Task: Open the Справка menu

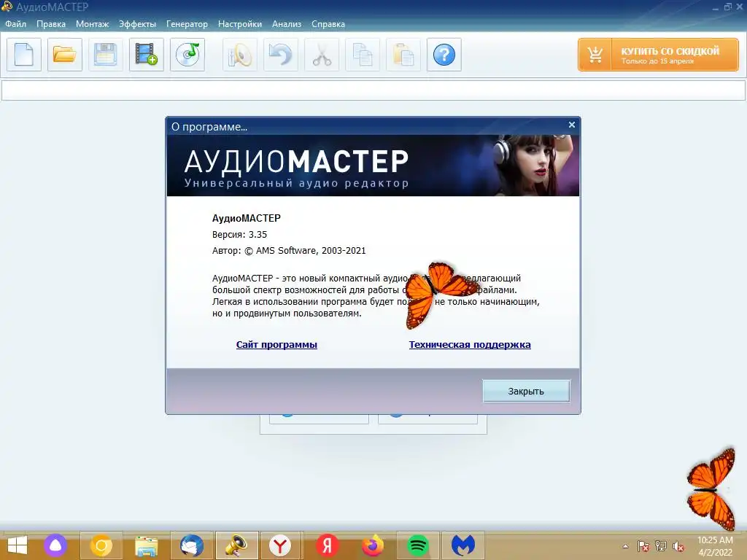Action: (328, 24)
